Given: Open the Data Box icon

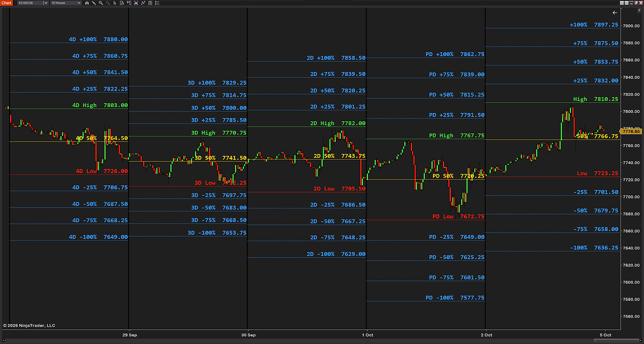Looking at the screenshot, I should click(x=129, y=3).
